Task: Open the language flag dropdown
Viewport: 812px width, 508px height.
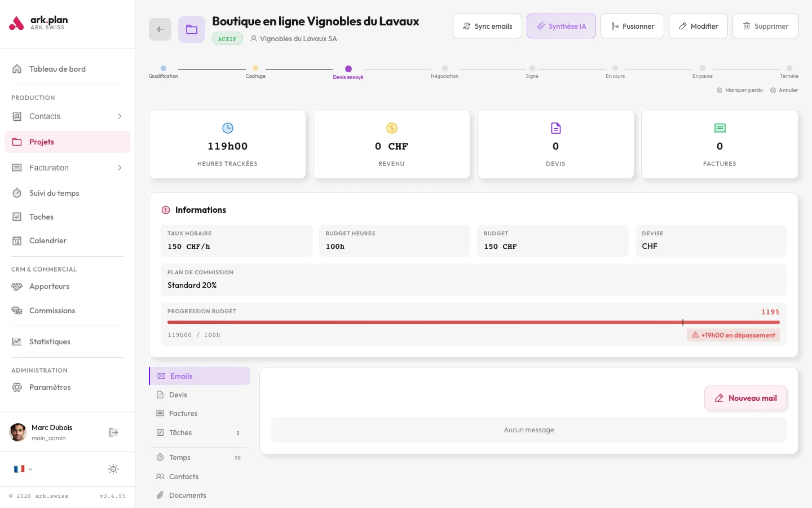Action: point(23,469)
